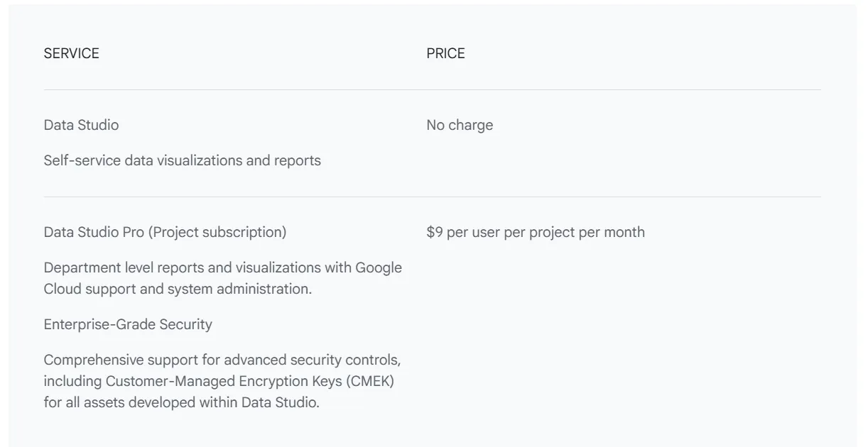Click the Enterprise-Grade Security heading
Image resolution: width=868 pixels, height=447 pixels.
coord(128,325)
